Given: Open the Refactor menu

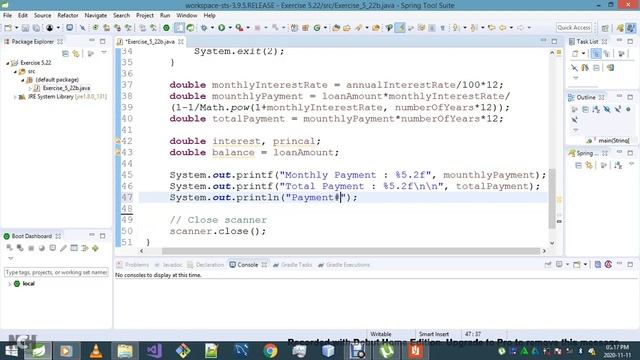Looking at the screenshot, I should (x=68, y=15).
